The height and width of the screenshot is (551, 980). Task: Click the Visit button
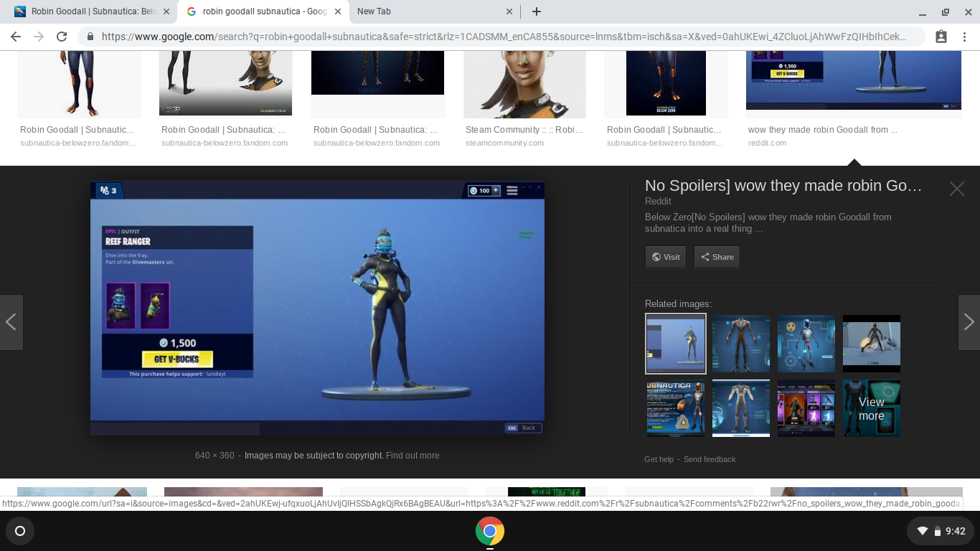click(666, 257)
